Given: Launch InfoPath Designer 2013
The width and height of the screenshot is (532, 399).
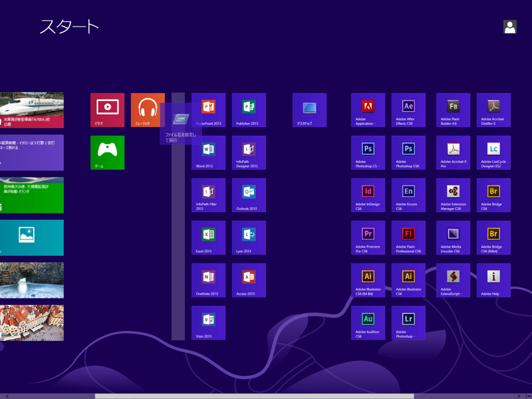Looking at the screenshot, I should pos(249,153).
